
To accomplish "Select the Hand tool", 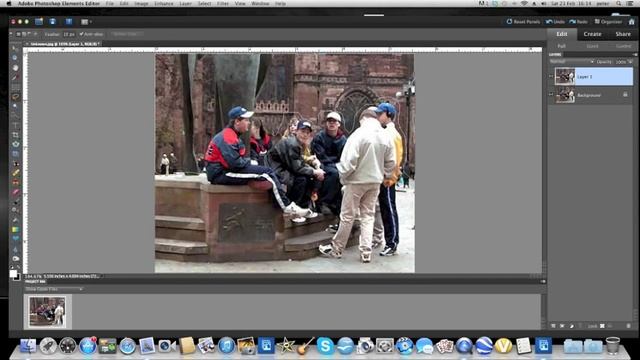I will point(16,68).
